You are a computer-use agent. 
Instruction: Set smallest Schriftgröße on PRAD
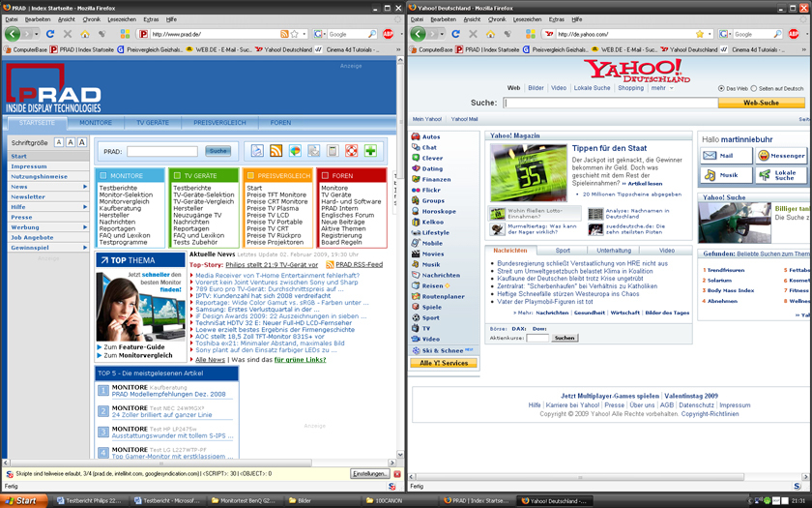(59, 142)
